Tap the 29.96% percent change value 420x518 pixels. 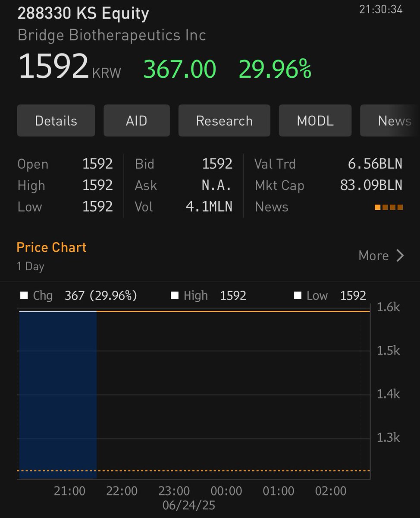point(275,69)
